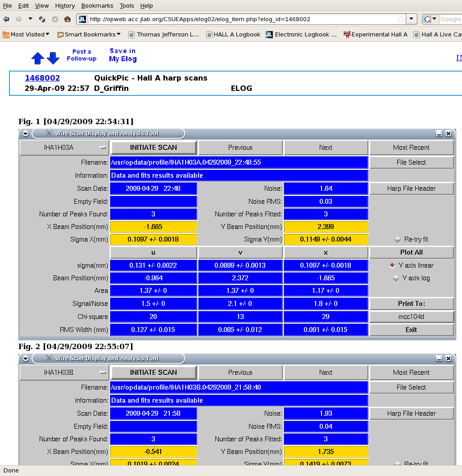Expand the Most Visited bookmarks dropdown
Viewport: 462px width, 476px height.
click(26, 35)
